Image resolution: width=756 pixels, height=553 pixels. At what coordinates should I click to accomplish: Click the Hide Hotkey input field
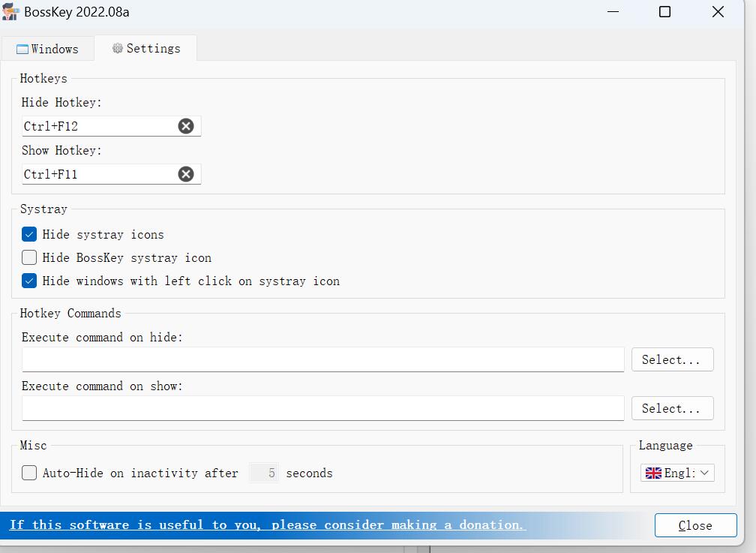[97, 126]
